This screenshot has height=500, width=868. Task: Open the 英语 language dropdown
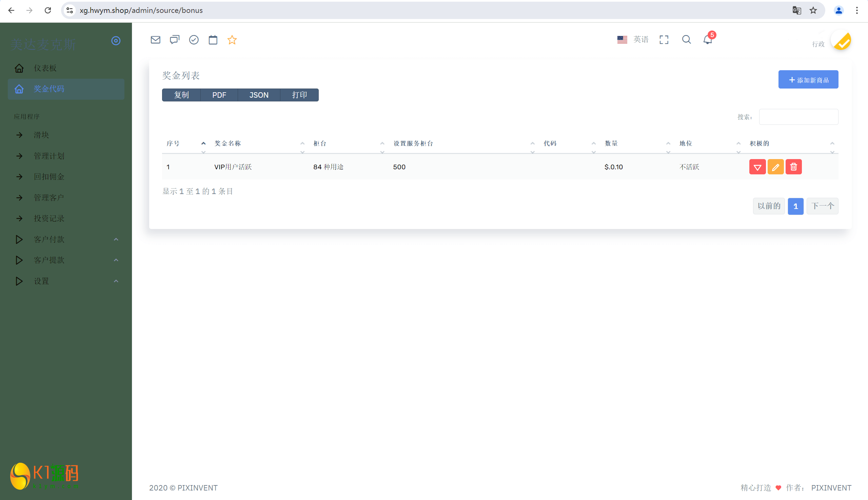(633, 39)
